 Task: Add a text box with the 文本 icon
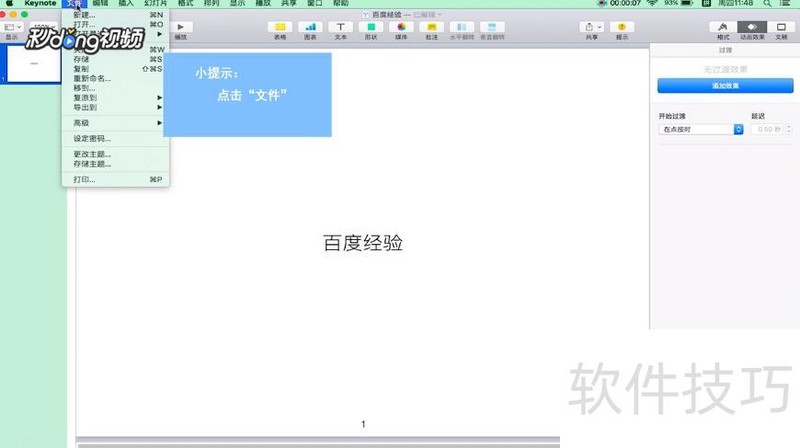(x=340, y=27)
